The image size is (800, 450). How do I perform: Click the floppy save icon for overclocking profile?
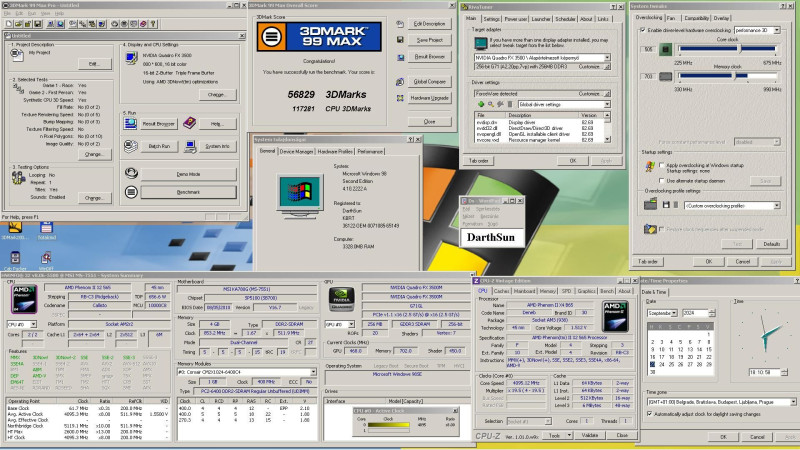tap(666, 205)
